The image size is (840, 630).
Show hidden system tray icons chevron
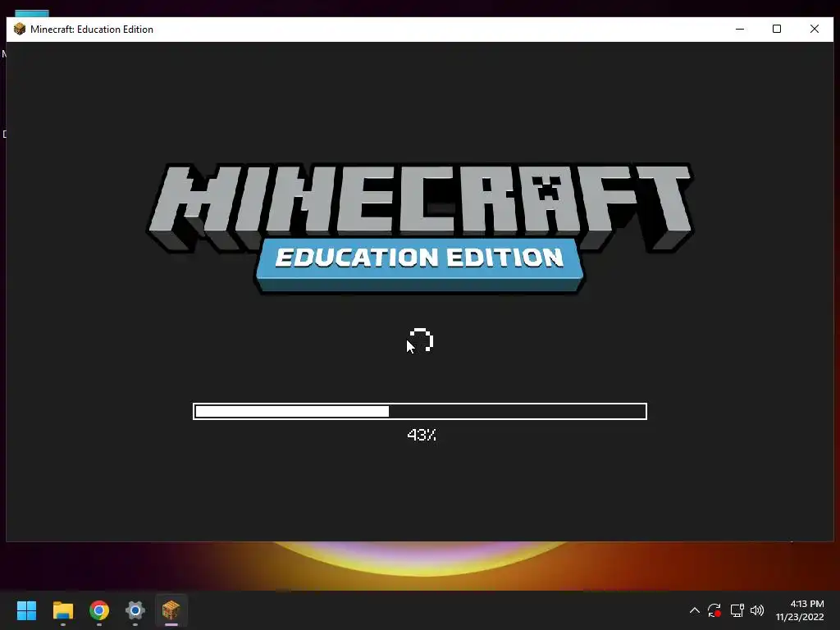coord(694,610)
